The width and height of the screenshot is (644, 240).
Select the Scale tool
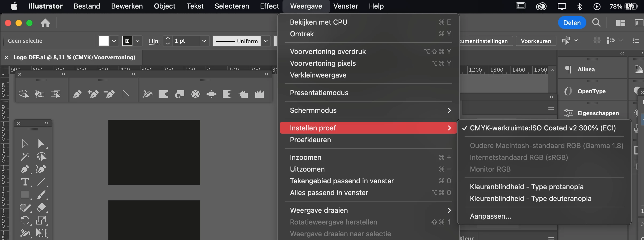point(41,220)
